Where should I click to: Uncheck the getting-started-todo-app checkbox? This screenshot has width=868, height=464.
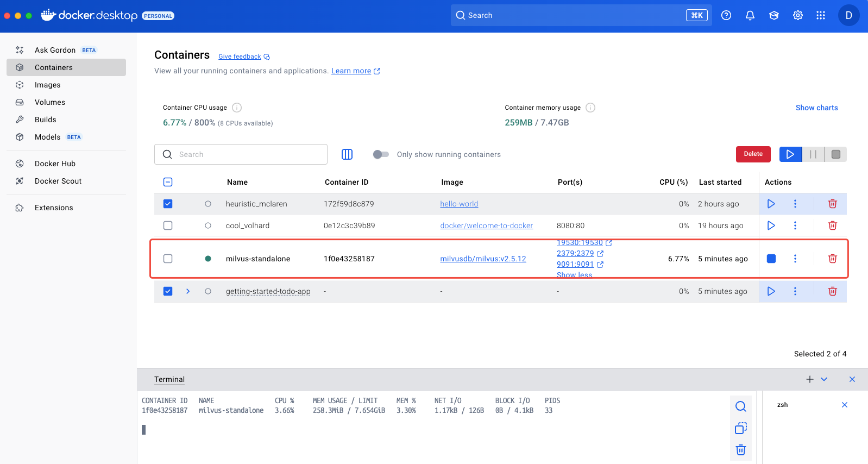(x=168, y=291)
